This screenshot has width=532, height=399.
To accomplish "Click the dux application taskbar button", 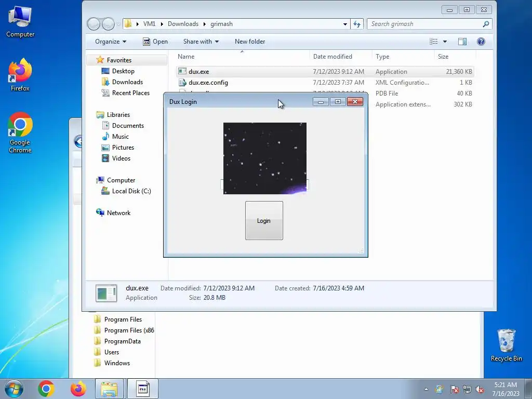I will click(143, 389).
